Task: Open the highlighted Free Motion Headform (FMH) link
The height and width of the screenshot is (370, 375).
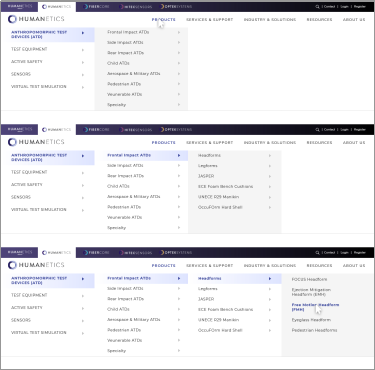Action: click(x=315, y=307)
